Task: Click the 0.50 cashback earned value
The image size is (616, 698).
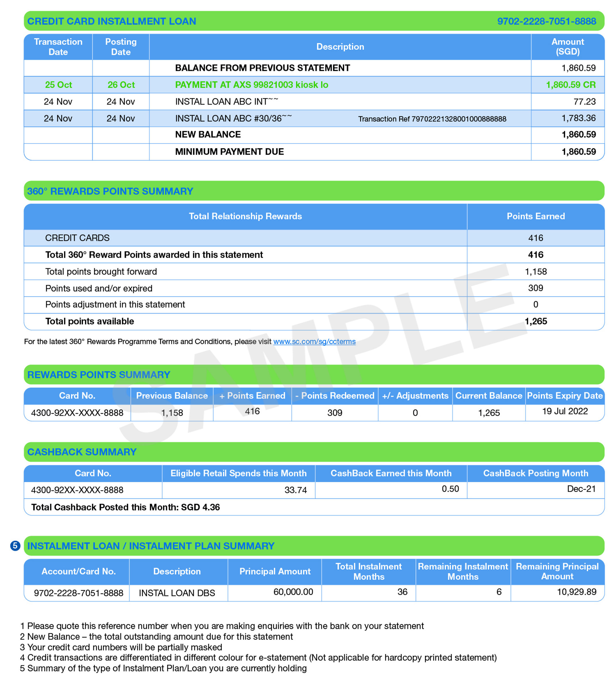Action: 450,489
